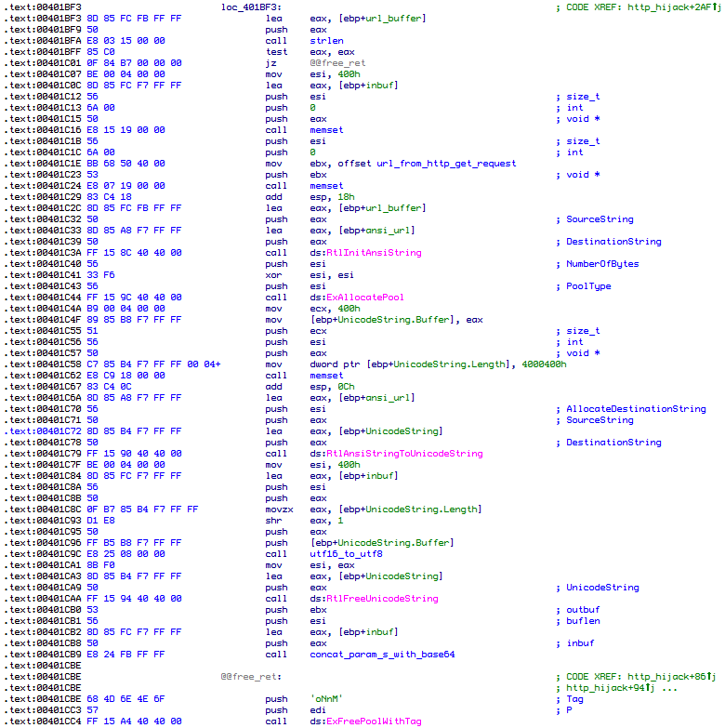Viewport: 725px width, 728px height.
Task: Select memset call at 00401C62
Action: point(326,375)
